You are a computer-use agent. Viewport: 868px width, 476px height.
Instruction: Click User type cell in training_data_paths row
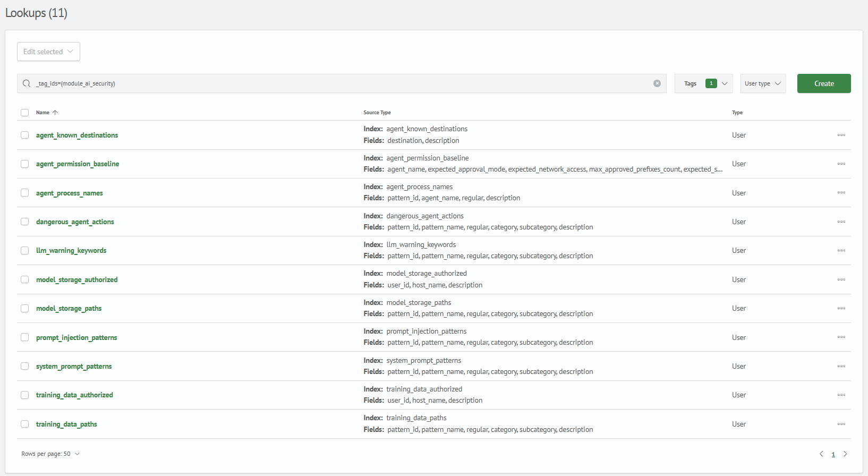739,424
